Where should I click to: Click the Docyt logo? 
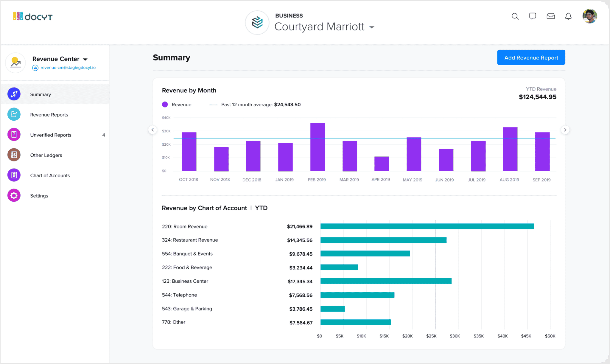(x=33, y=16)
